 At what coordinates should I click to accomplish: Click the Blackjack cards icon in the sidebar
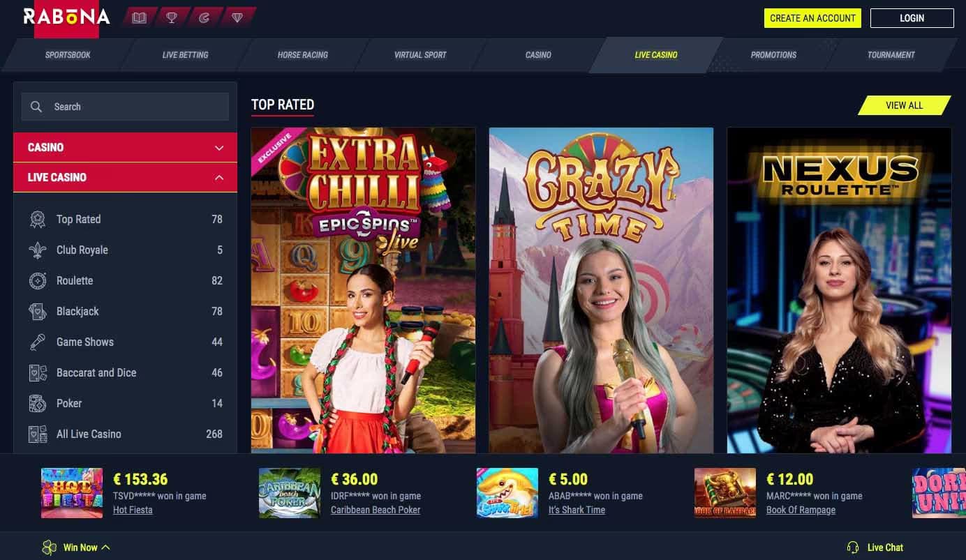pyautogui.click(x=38, y=312)
